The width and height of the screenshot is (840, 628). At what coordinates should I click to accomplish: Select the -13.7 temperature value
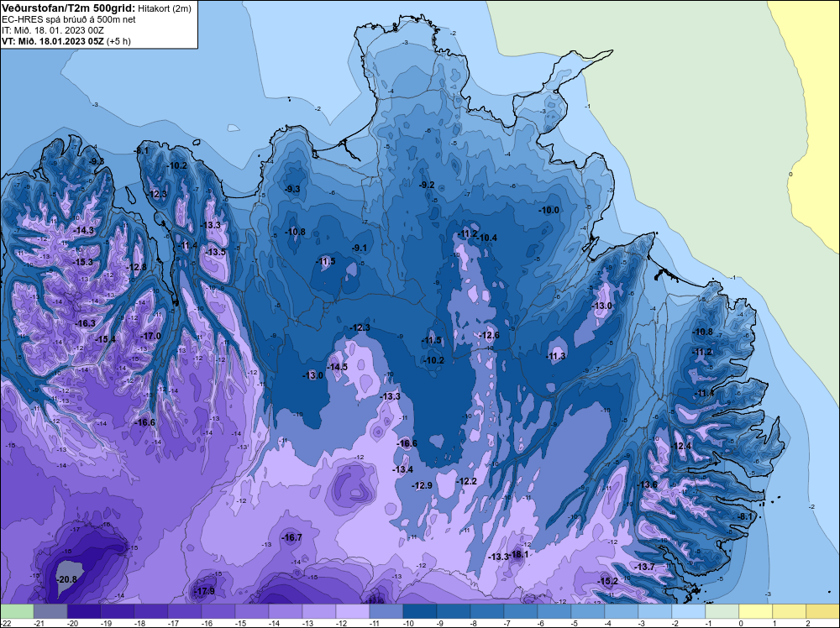click(x=645, y=567)
